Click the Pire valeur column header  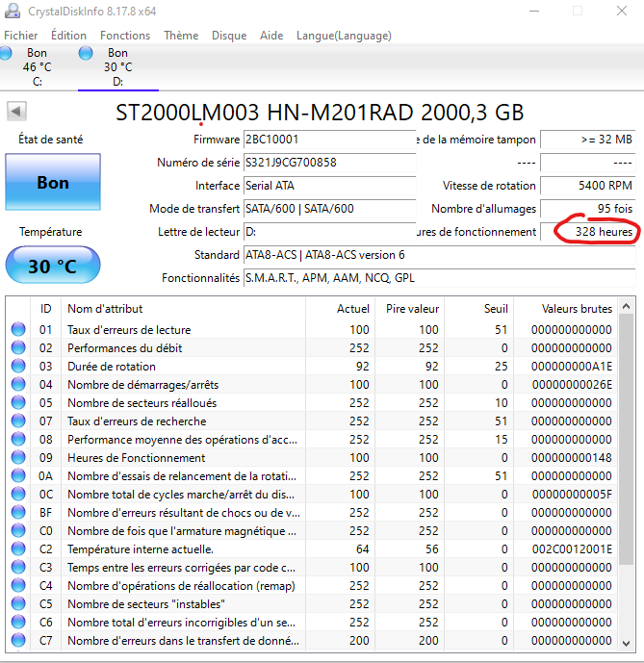pyautogui.click(x=409, y=309)
